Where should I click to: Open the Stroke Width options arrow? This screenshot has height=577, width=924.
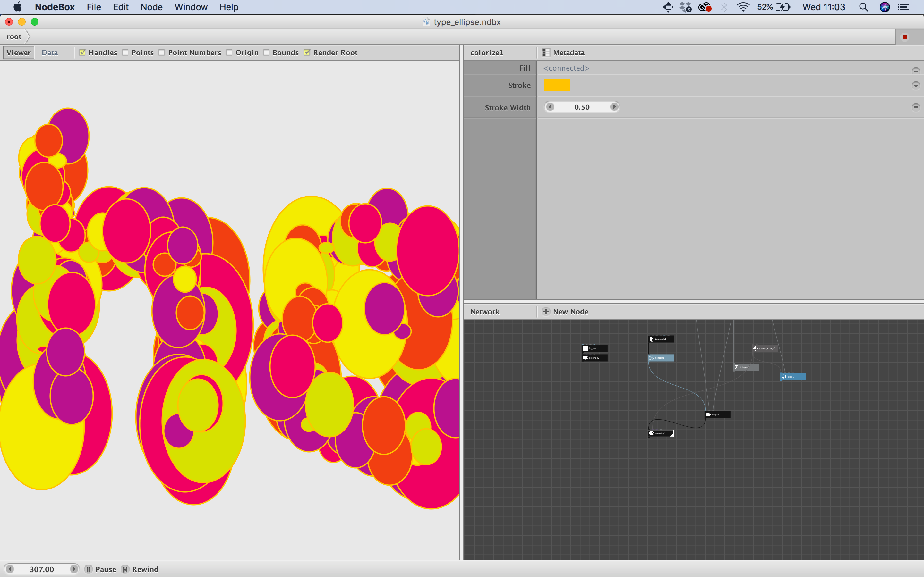pyautogui.click(x=916, y=107)
